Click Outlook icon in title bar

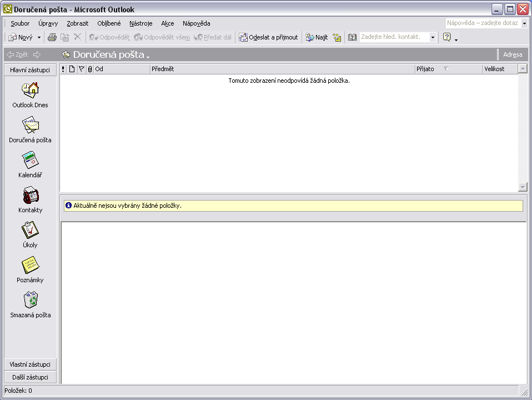pos(7,9)
